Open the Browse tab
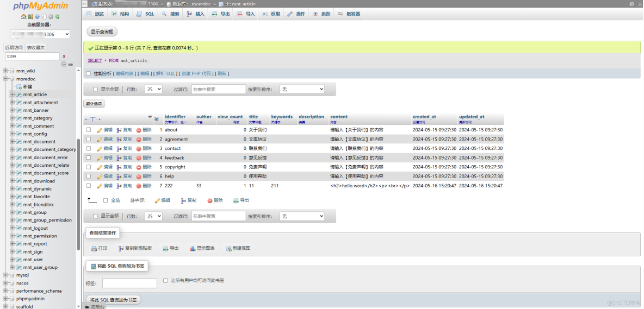The height and width of the screenshot is (309, 644). [x=95, y=14]
